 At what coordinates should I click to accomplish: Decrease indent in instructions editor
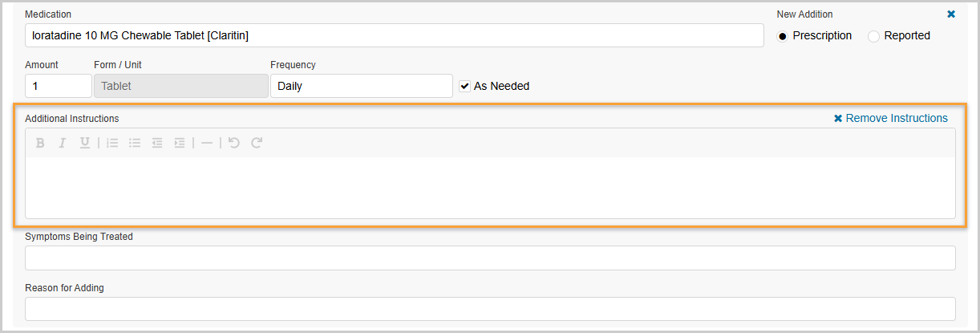(x=157, y=143)
